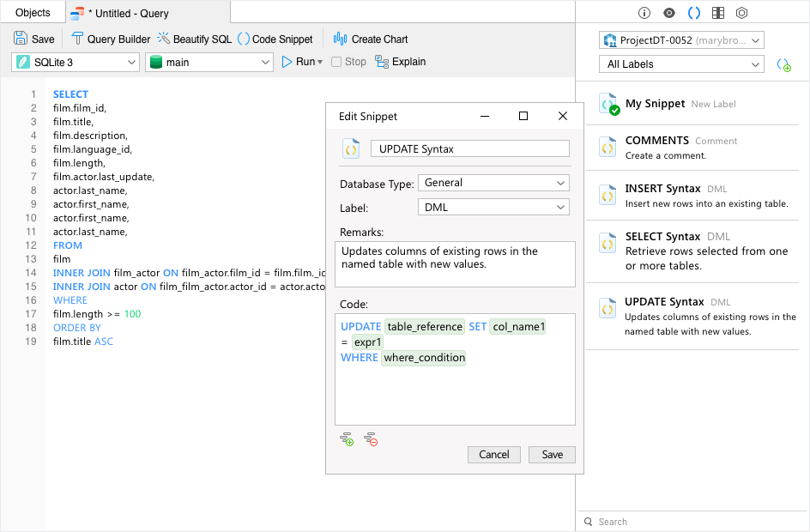Open the grid layout pane icon
Image resolution: width=810 pixels, height=532 pixels.
pos(718,13)
